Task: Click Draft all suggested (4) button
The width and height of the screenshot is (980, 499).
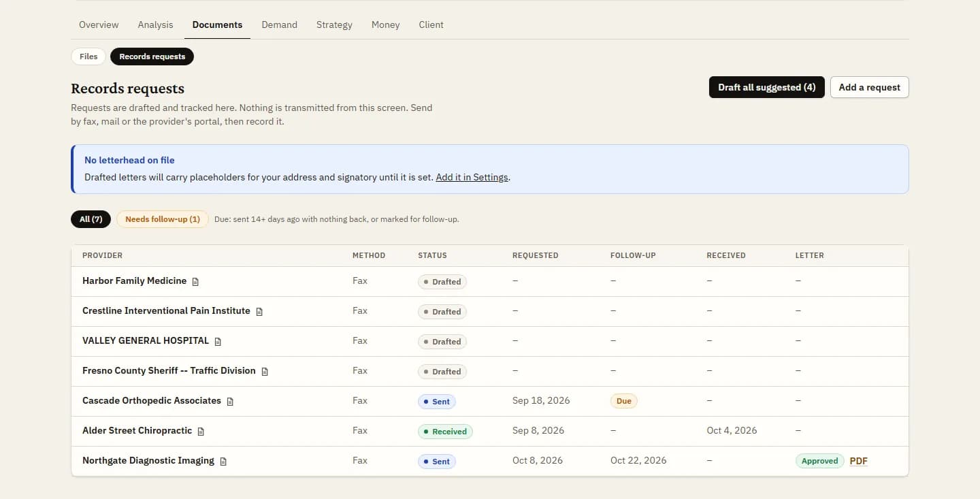Action: pyautogui.click(x=767, y=87)
